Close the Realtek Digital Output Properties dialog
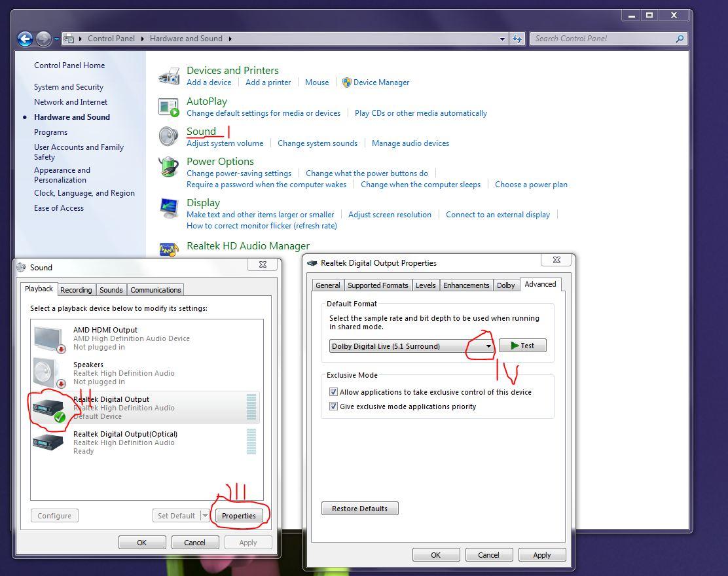 tap(556, 260)
